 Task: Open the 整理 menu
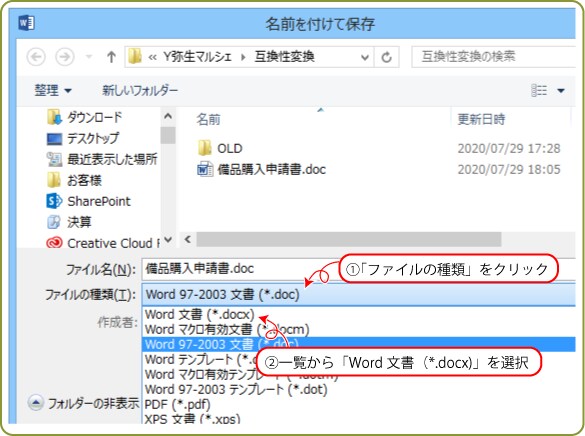(53, 90)
